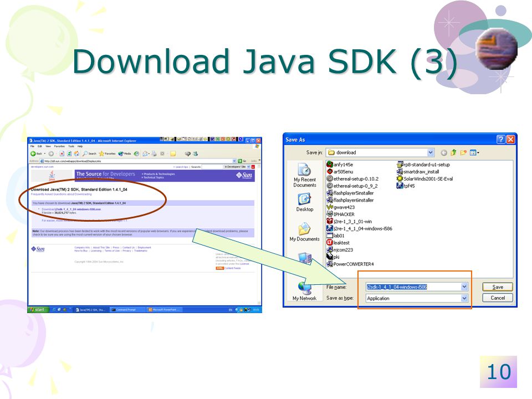The height and width of the screenshot is (399, 532).
Task: Switch to Microsoft PowerPoint taskbar item
Action: point(164,309)
